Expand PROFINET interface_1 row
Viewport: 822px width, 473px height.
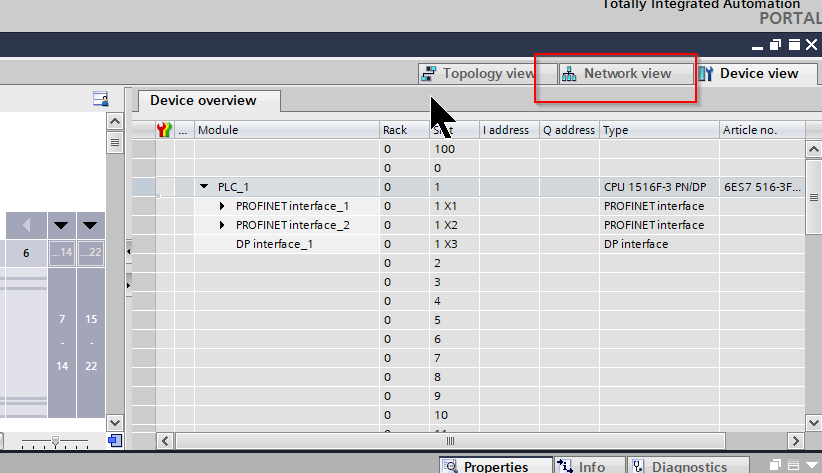click(x=222, y=206)
